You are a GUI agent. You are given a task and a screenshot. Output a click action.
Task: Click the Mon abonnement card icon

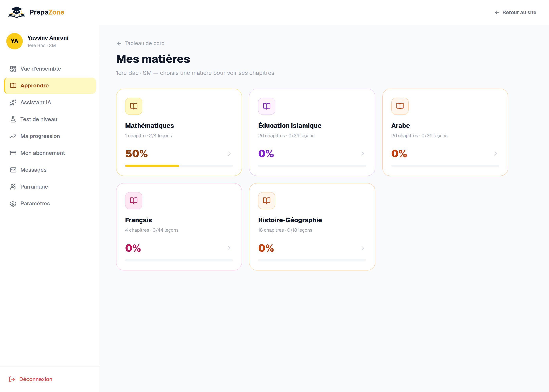tap(13, 153)
